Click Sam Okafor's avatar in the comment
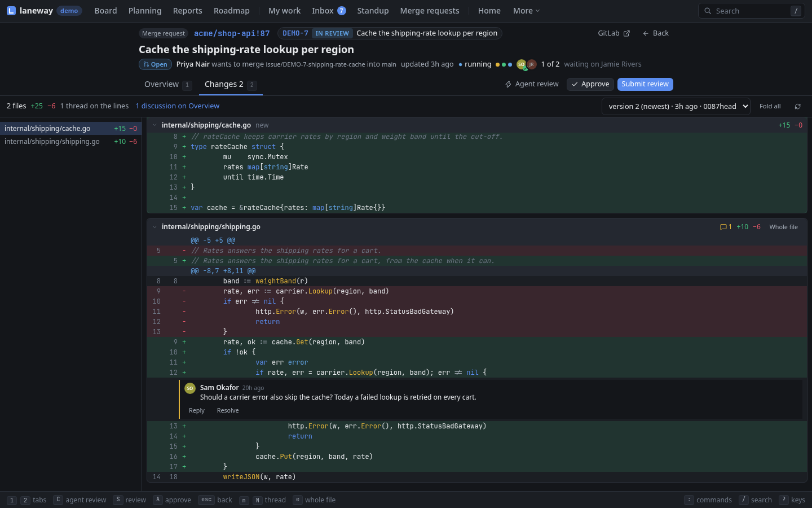 pos(190,388)
